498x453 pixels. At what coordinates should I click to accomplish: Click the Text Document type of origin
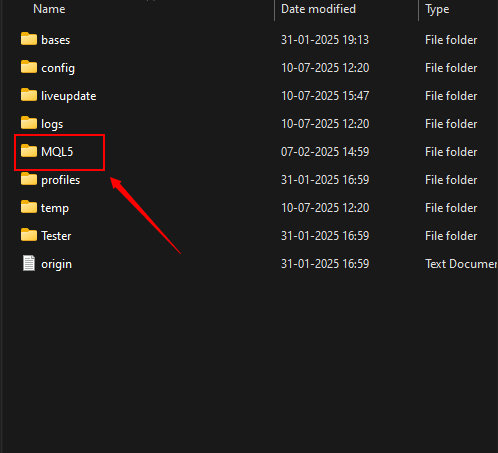coord(461,264)
